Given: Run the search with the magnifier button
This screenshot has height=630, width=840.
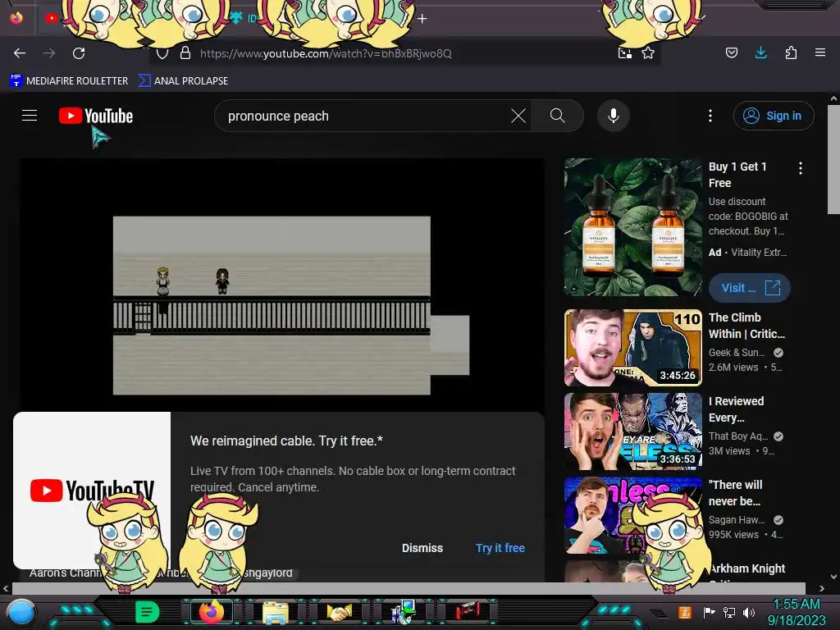Looking at the screenshot, I should coord(557,116).
